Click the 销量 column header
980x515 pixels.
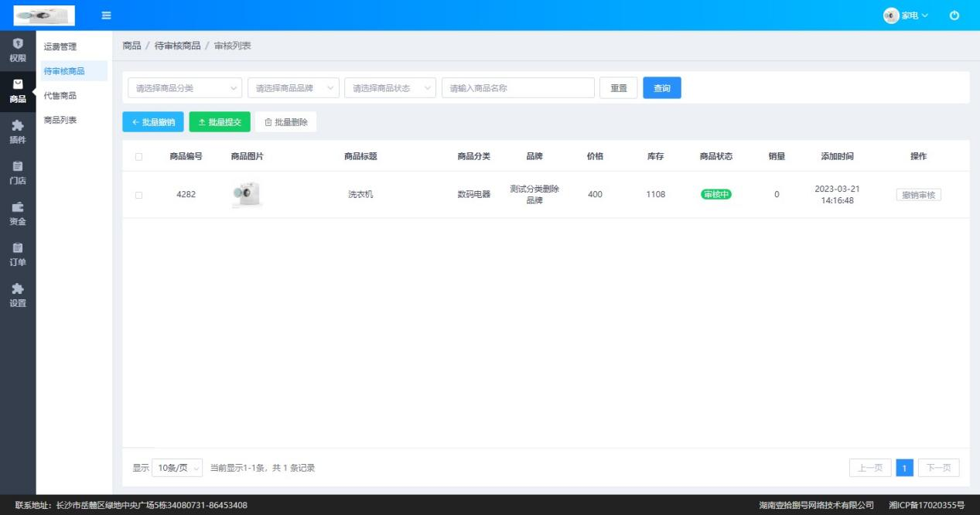pyautogui.click(x=777, y=156)
